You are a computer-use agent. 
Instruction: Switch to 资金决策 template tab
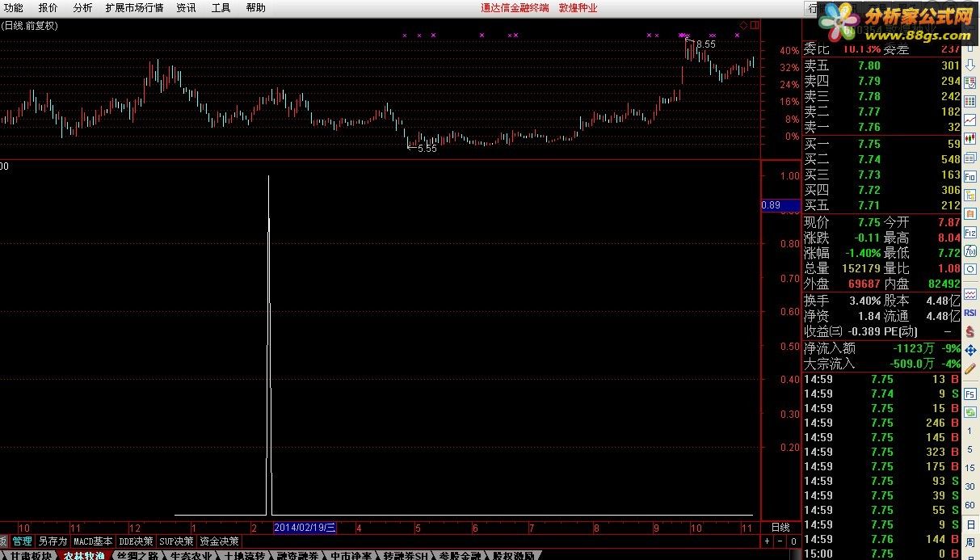pyautogui.click(x=219, y=541)
